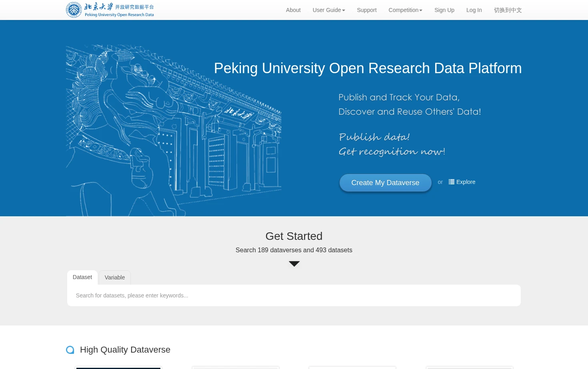
Task: Click the Peking University Open Research Data logo
Action: tap(110, 10)
